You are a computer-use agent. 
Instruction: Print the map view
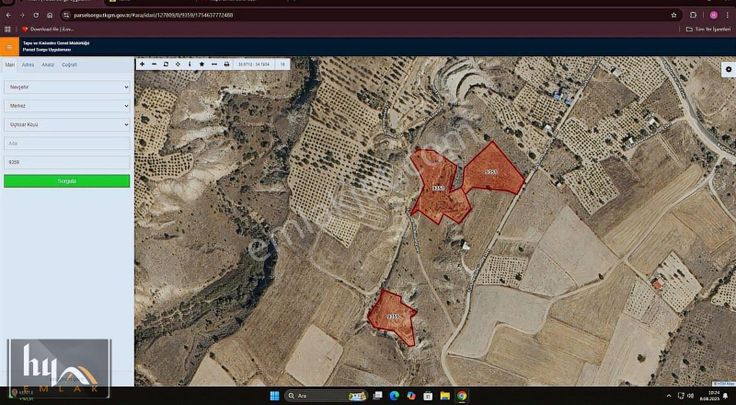point(227,64)
